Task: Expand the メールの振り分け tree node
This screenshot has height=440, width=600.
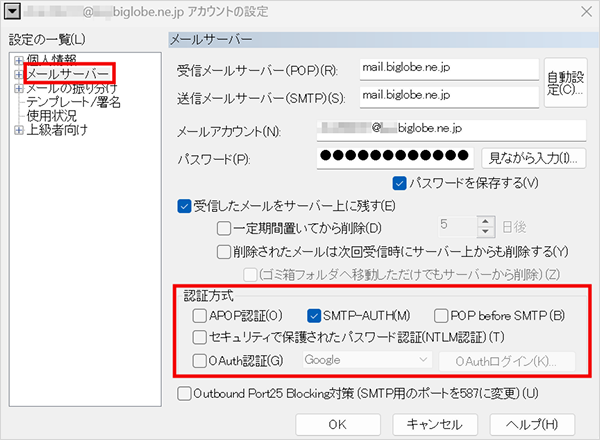Action: point(18,89)
